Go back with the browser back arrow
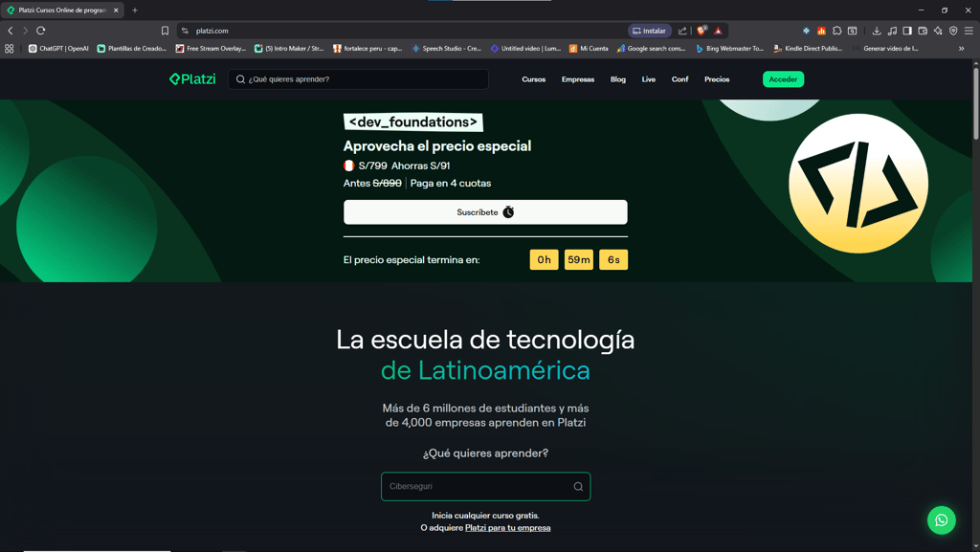 [x=10, y=31]
